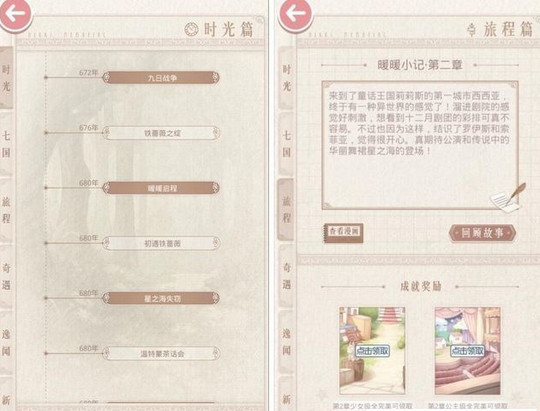Image resolution: width=540 pixels, height=411 pixels.
Task: Click the 回顾故事 button
Action: click(482, 233)
